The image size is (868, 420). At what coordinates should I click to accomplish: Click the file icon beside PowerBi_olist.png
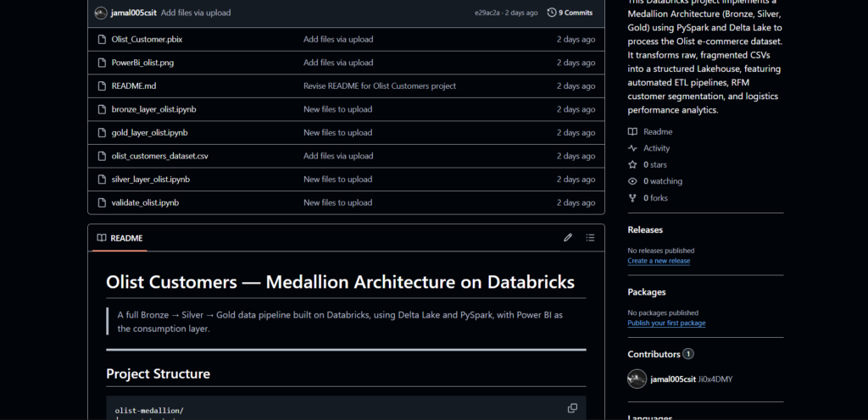pos(102,63)
